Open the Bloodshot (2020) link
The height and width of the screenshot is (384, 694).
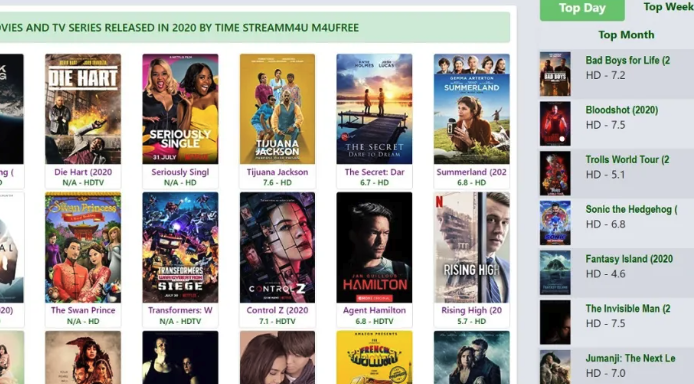(x=622, y=110)
